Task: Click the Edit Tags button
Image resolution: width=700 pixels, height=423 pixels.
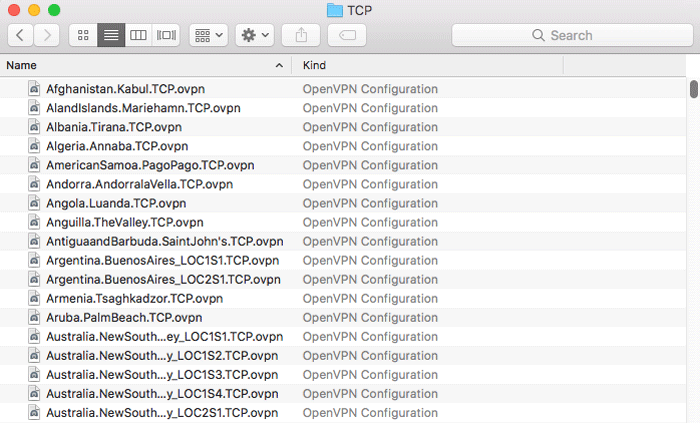Action: point(347,35)
